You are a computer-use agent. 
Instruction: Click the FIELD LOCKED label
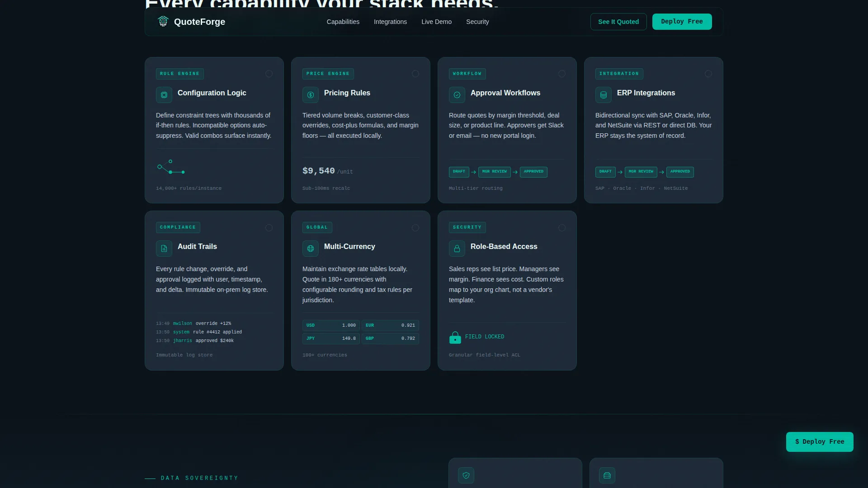[484, 337]
